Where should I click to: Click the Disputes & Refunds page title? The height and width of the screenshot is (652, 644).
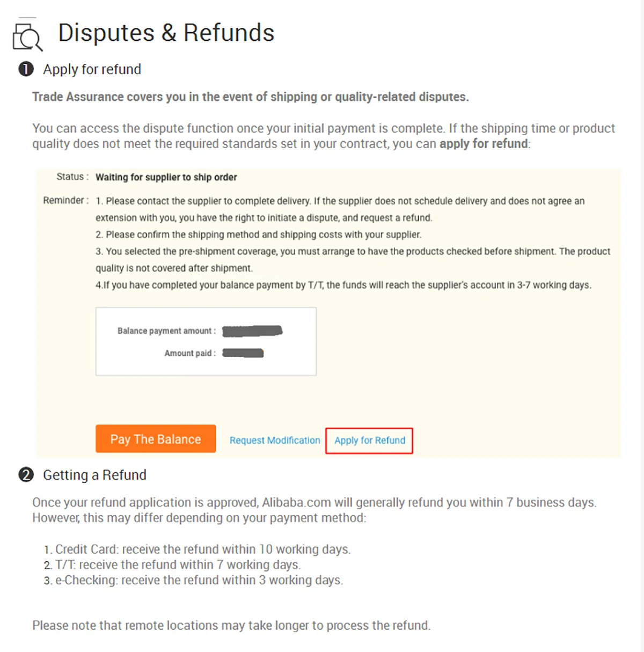click(x=166, y=33)
